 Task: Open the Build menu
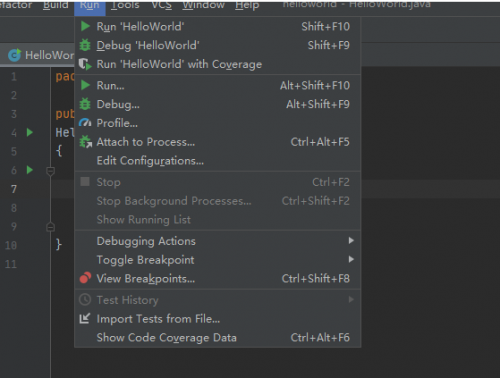pyautogui.click(x=56, y=5)
